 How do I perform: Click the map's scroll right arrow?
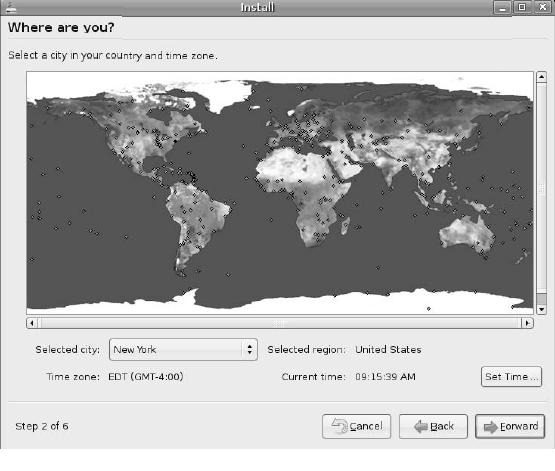528,323
